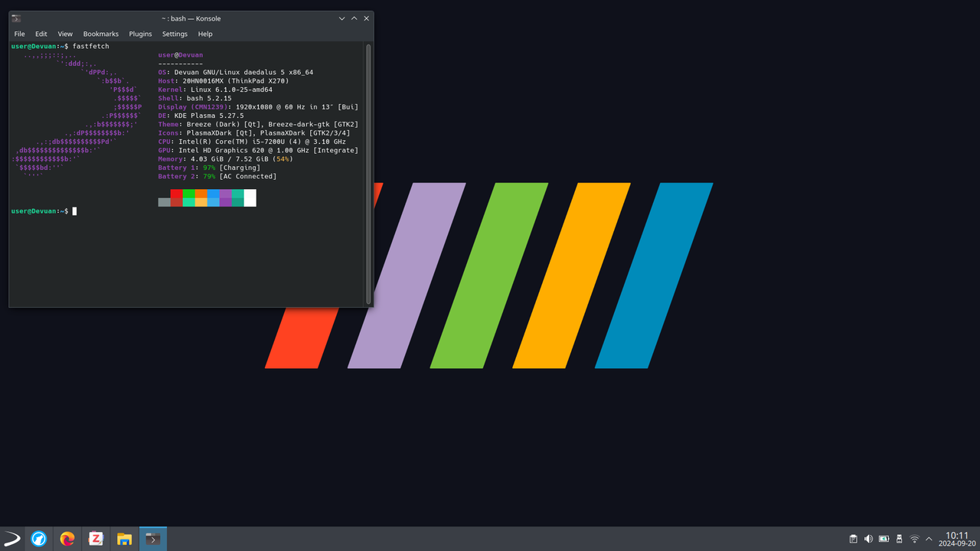The image size is (980, 551).
Task: Open the orange swirl browser icon in taskbar
Action: (x=67, y=539)
